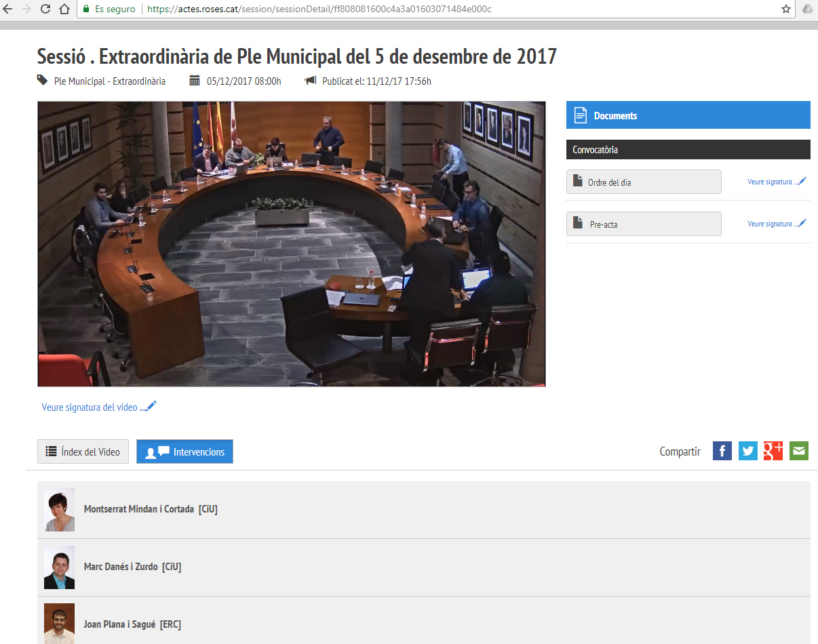
Task: Share session by email icon
Action: [x=799, y=451]
